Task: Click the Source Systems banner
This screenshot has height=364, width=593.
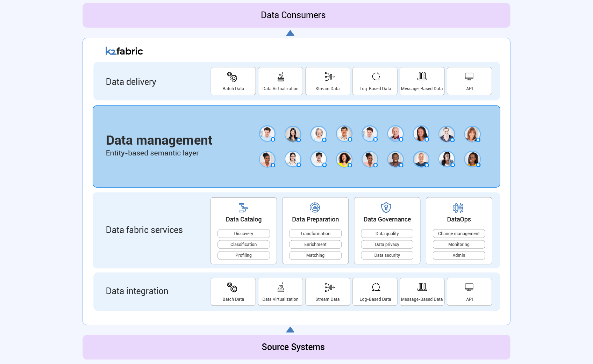Action: (x=293, y=347)
